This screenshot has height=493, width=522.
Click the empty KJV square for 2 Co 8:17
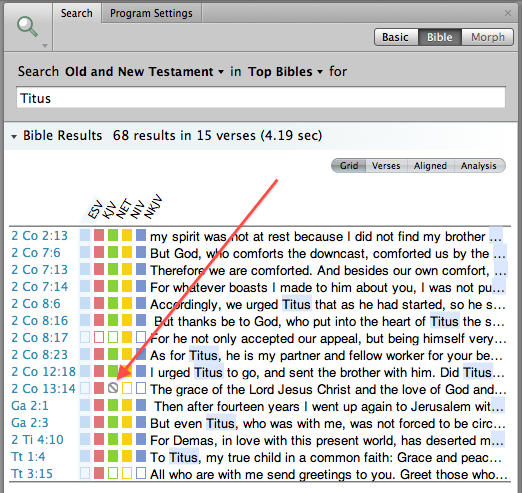(99, 337)
